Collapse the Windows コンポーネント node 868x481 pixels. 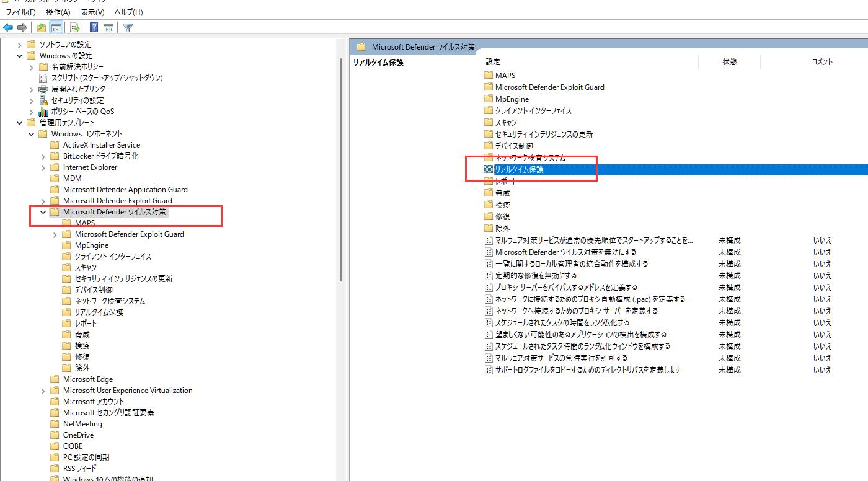[32, 134]
